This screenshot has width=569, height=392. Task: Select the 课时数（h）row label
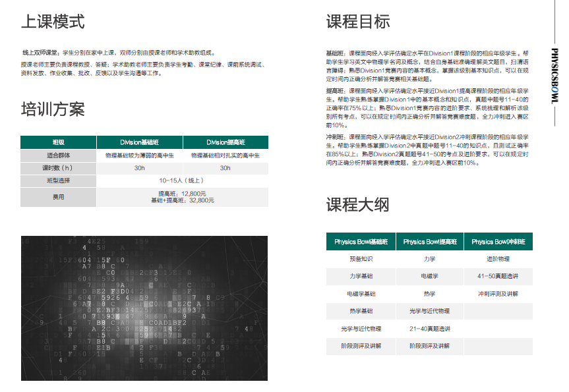59,168
